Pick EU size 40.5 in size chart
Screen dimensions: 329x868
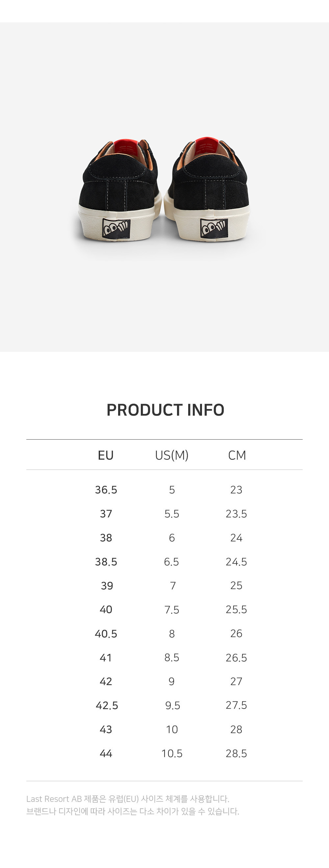(x=106, y=634)
